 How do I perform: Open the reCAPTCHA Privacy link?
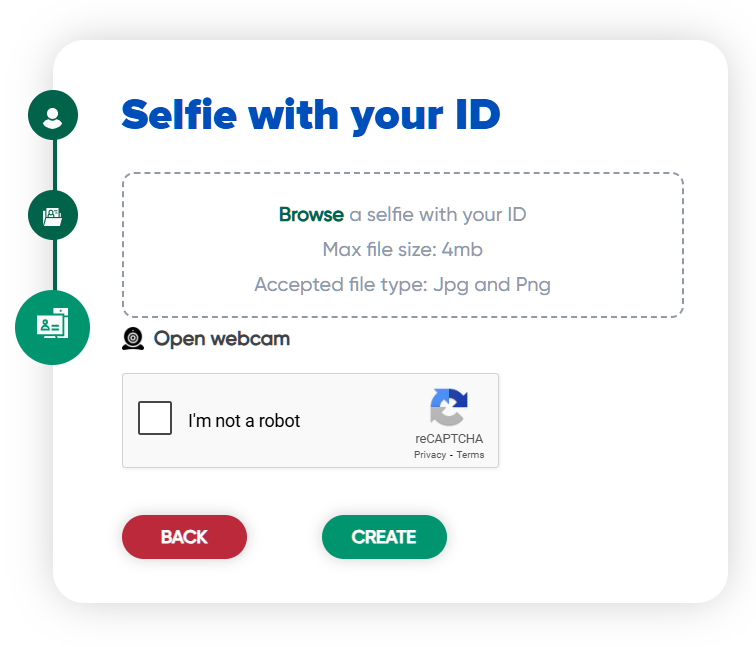tap(430, 454)
